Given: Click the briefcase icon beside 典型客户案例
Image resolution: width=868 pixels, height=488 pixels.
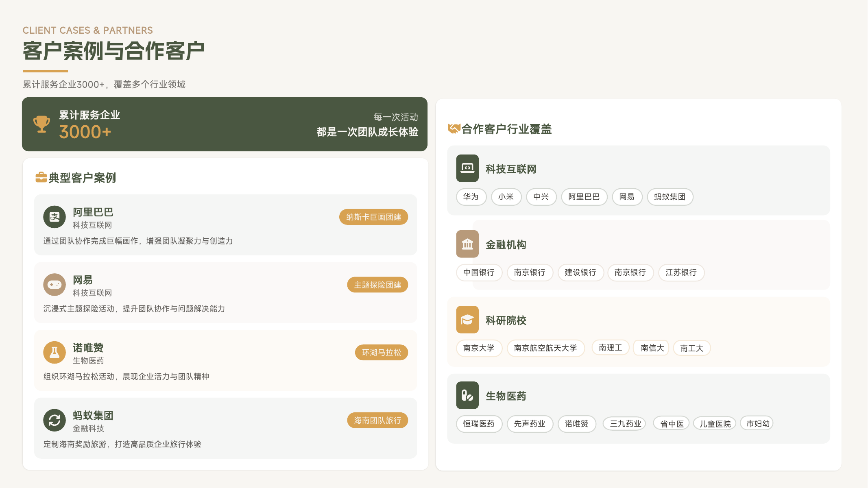Looking at the screenshot, I should (41, 177).
